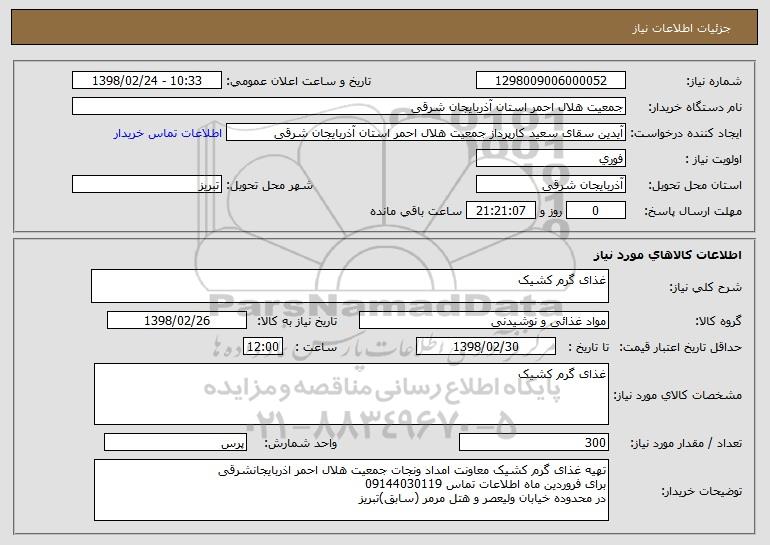The height and width of the screenshot is (545, 770).
Task: Click the شماره نیاز field 1298009006000052
Action: point(550,81)
